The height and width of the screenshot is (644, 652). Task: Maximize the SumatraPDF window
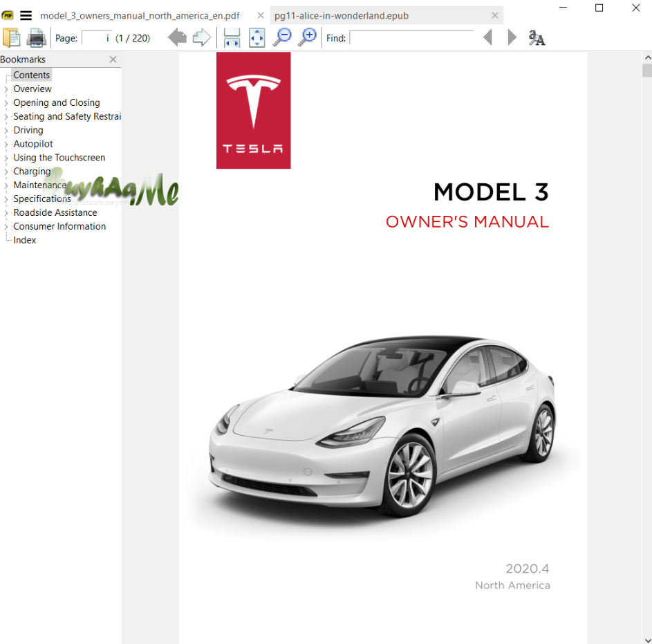599,8
